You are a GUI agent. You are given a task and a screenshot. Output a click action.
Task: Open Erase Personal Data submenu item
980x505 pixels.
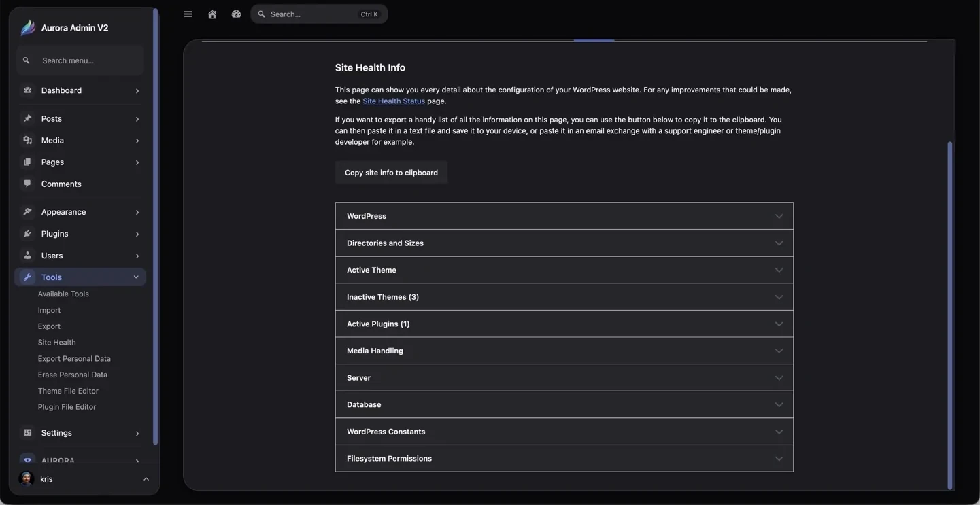pos(72,375)
